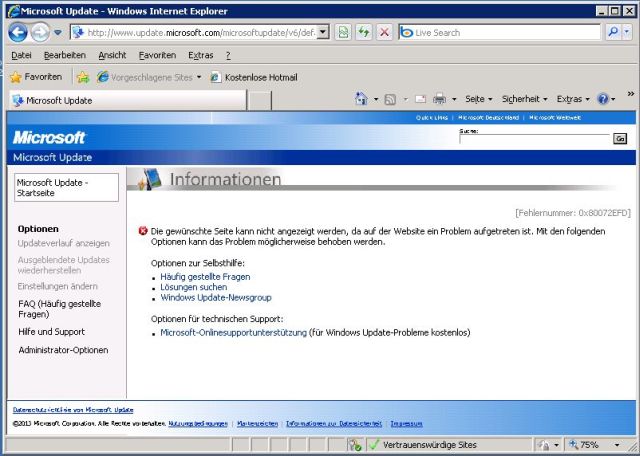
Task: Click the Print icon in command bar
Action: click(x=439, y=100)
